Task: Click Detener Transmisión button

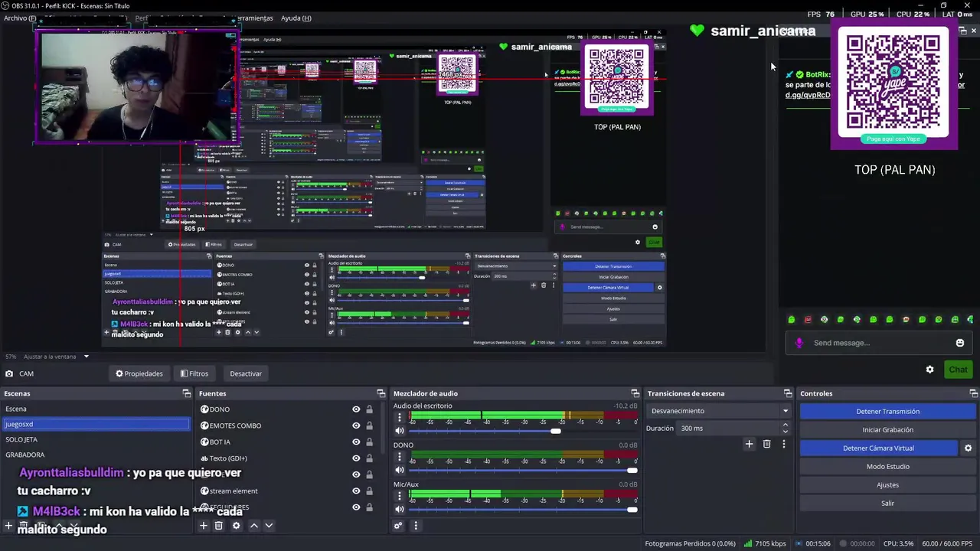Action: [888, 412]
